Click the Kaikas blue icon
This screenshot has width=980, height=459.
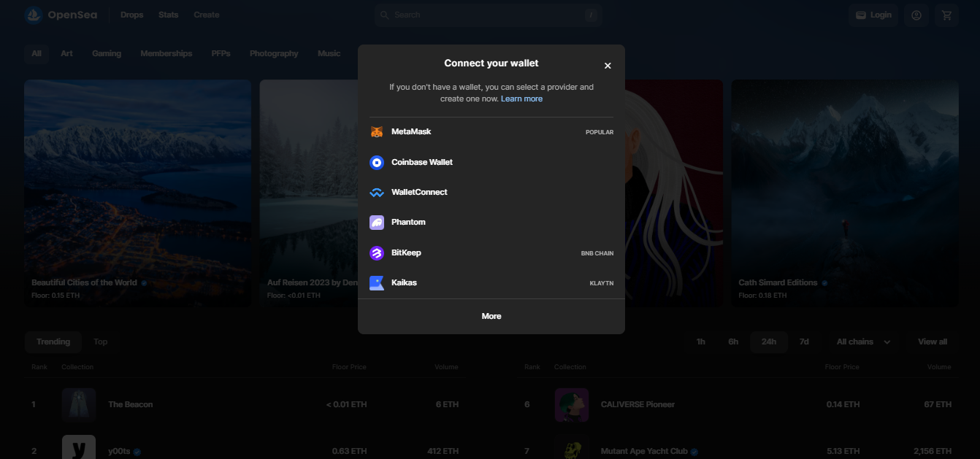pos(377,282)
